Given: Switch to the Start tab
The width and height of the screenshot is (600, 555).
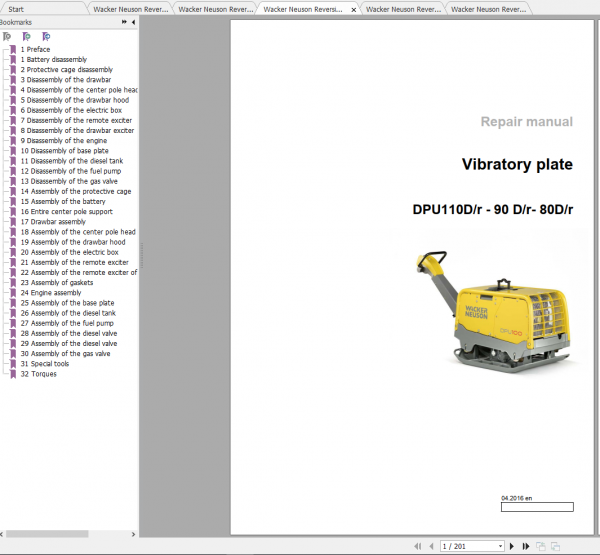Looking at the screenshot, I should click(x=16, y=9).
